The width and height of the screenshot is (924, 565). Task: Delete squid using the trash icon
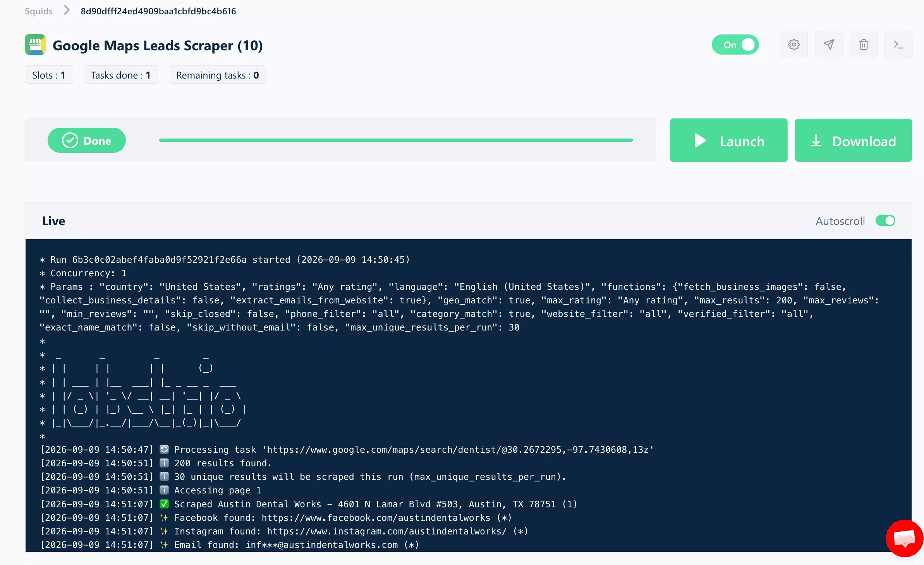[863, 45]
